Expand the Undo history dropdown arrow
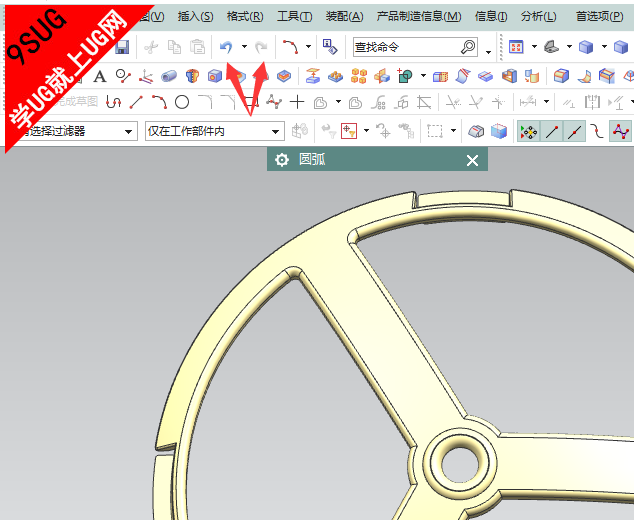634x520 pixels. (244, 47)
